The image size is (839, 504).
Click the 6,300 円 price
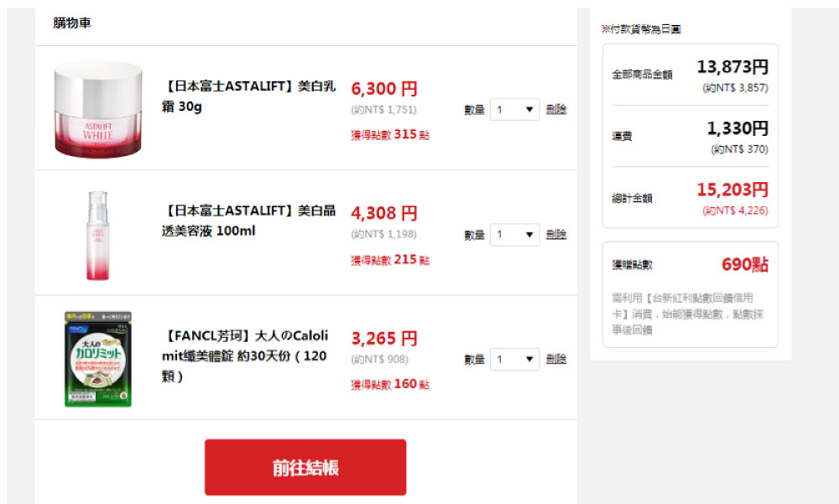pyautogui.click(x=383, y=88)
